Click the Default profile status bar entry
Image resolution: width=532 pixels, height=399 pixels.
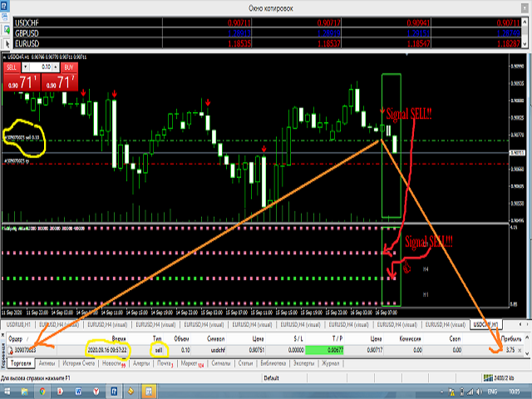(271, 378)
